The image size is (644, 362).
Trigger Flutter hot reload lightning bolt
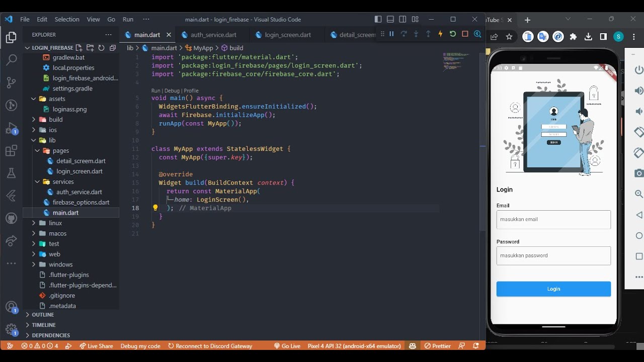pos(440,34)
